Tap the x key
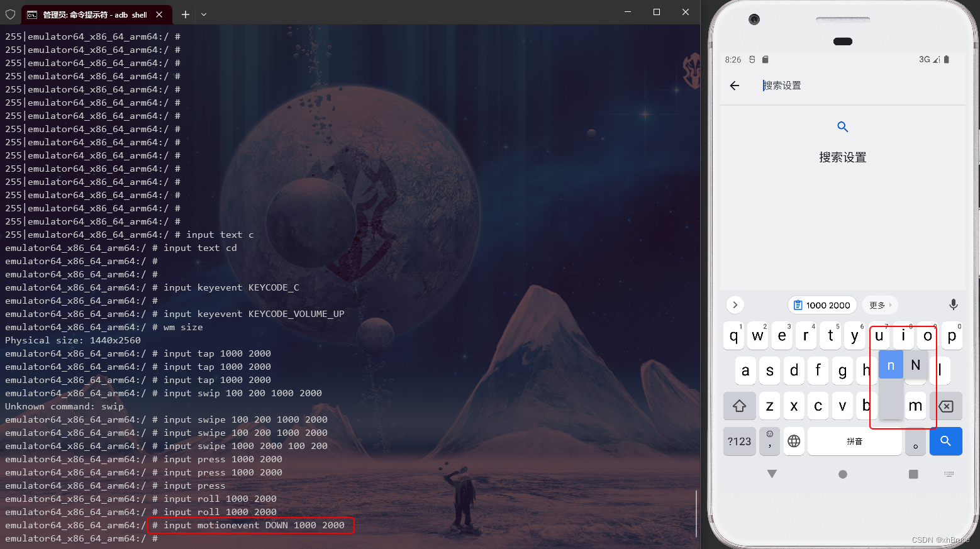 [794, 406]
